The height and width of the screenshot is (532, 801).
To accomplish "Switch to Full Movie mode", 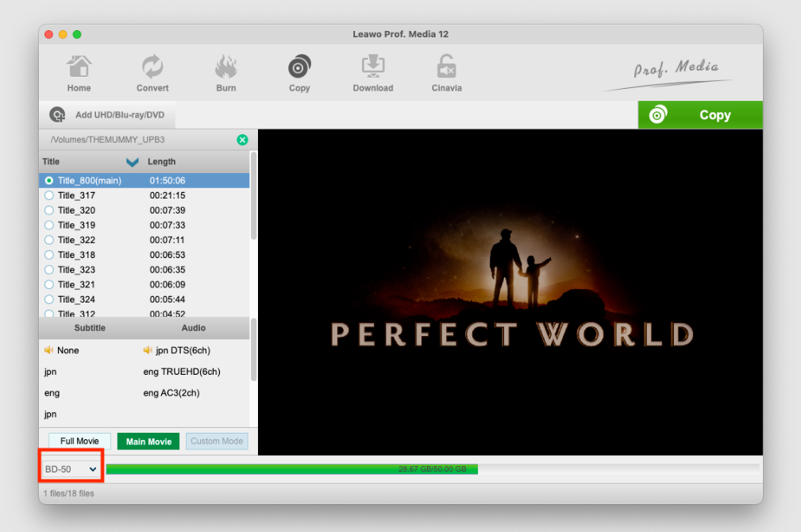I will 79,441.
